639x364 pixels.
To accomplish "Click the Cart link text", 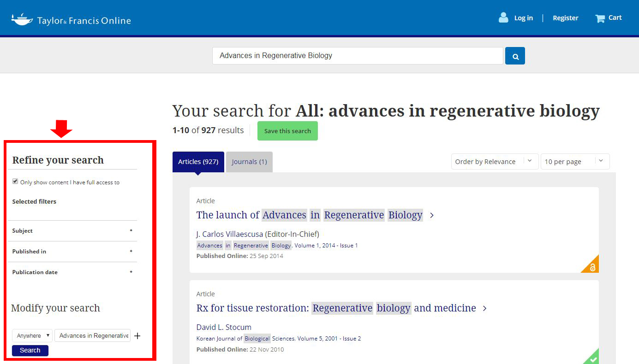I will click(615, 18).
